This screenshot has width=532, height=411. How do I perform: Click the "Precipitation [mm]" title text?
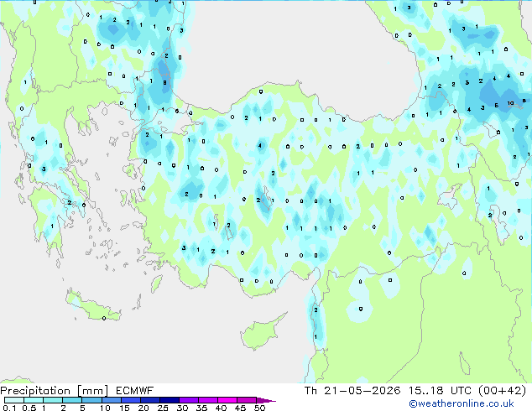pos(55,391)
